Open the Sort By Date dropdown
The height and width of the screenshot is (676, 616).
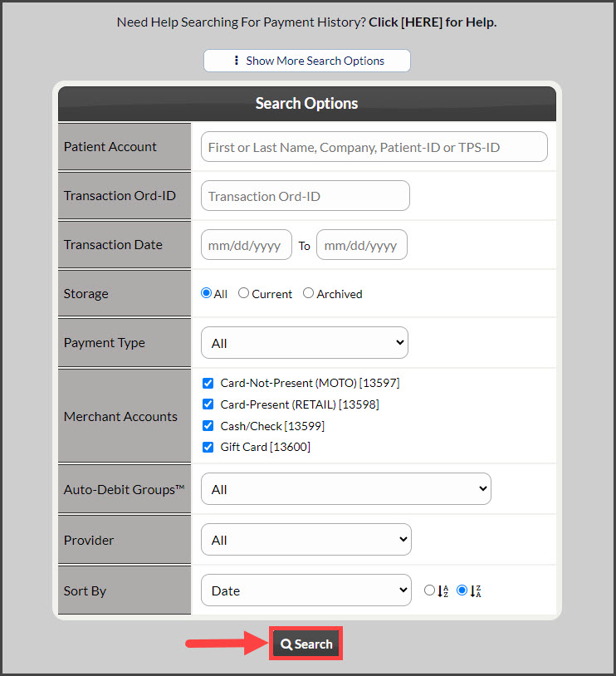(x=306, y=590)
